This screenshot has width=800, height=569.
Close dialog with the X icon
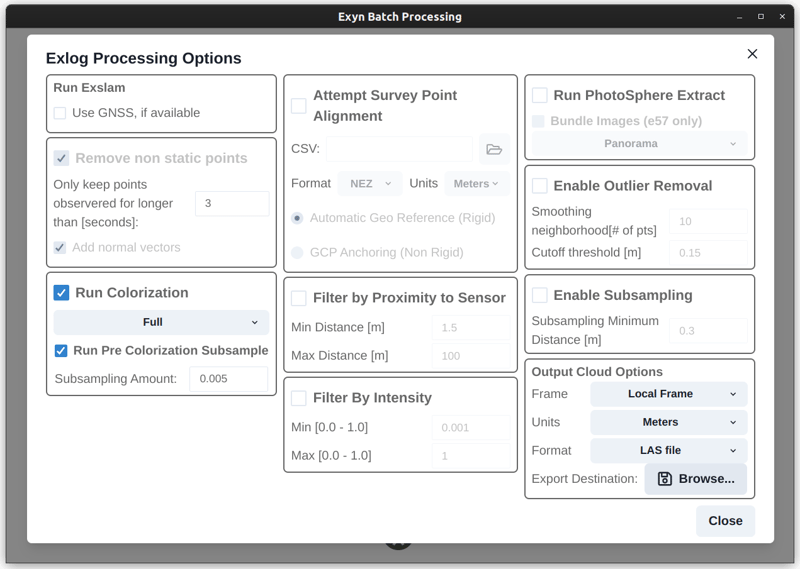tap(752, 54)
